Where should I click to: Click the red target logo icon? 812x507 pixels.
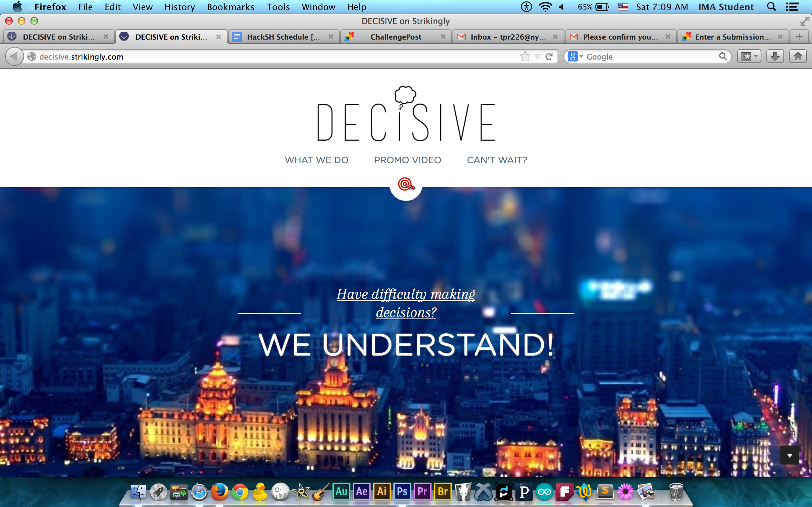point(406,184)
